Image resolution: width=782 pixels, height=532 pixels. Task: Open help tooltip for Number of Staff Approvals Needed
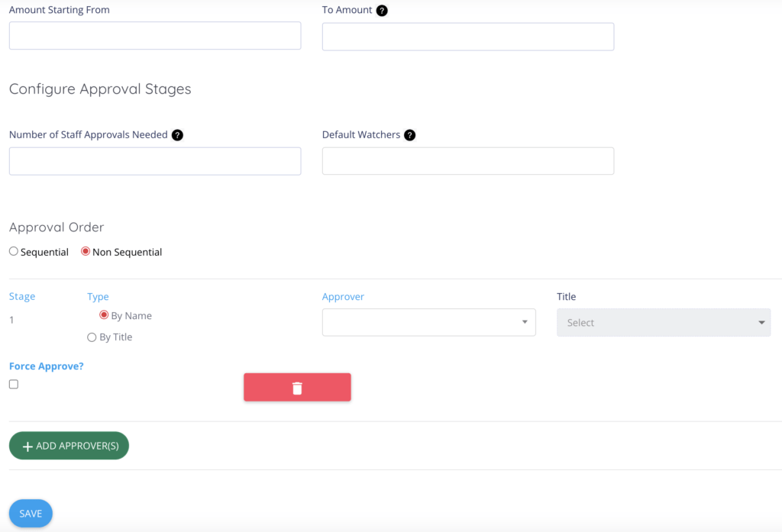point(177,135)
